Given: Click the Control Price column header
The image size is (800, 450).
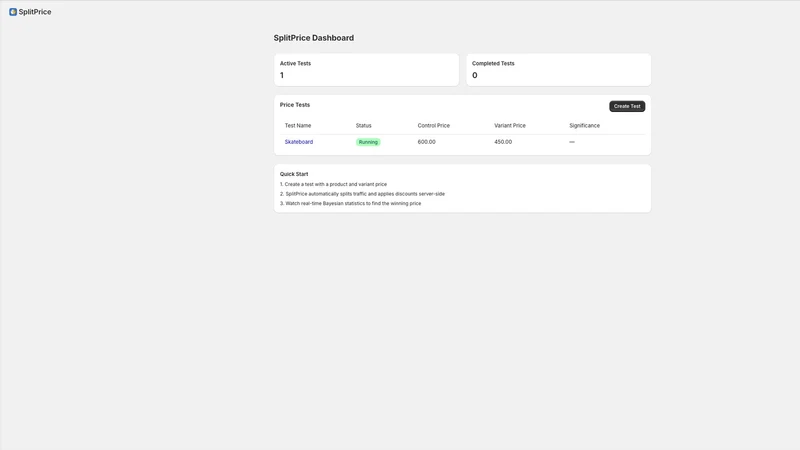Looking at the screenshot, I should pyautogui.click(x=434, y=126).
